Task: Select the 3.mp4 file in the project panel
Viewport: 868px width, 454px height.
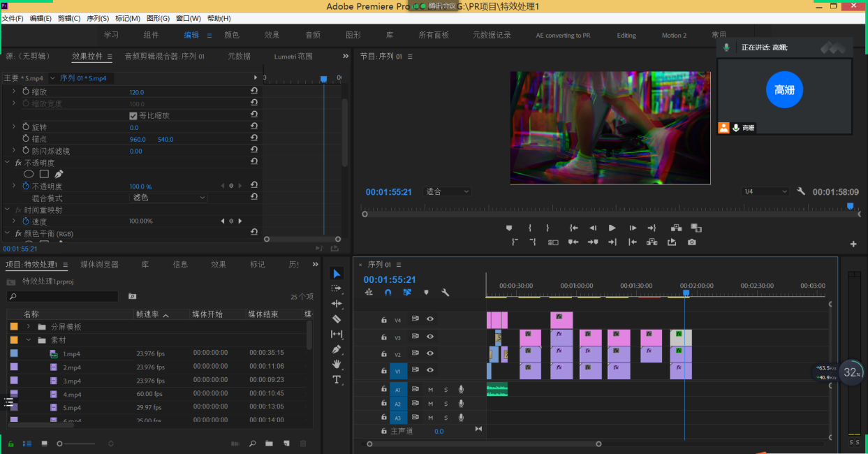Action: (72, 381)
